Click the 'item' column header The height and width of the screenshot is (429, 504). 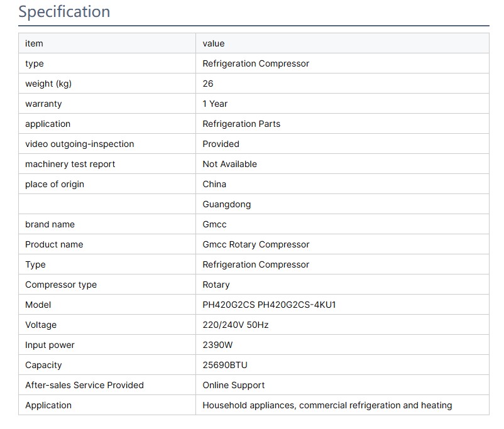[x=34, y=43]
